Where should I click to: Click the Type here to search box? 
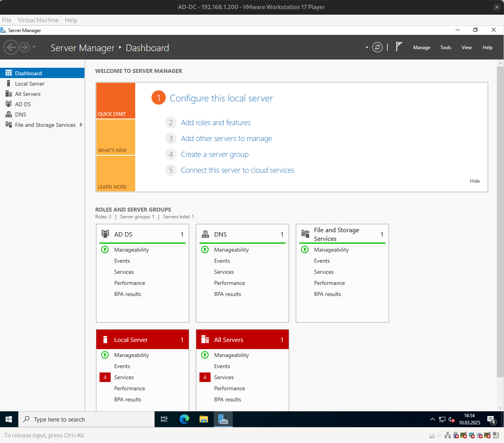[86, 419]
